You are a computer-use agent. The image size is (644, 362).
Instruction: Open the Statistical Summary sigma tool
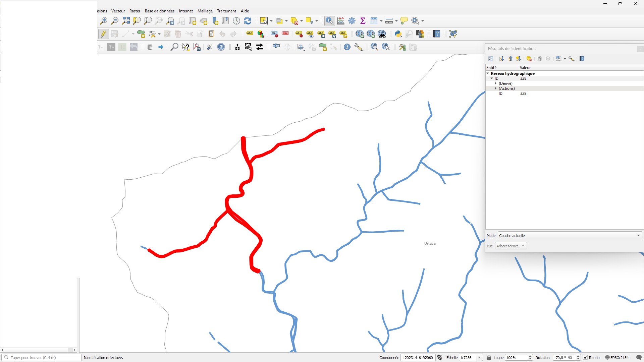point(363,21)
